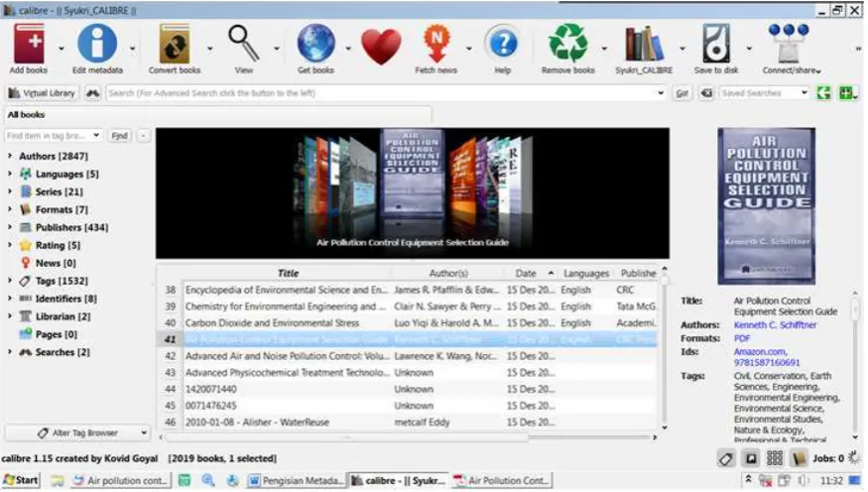Expand the Authors [2847] tree node

(x=10, y=157)
